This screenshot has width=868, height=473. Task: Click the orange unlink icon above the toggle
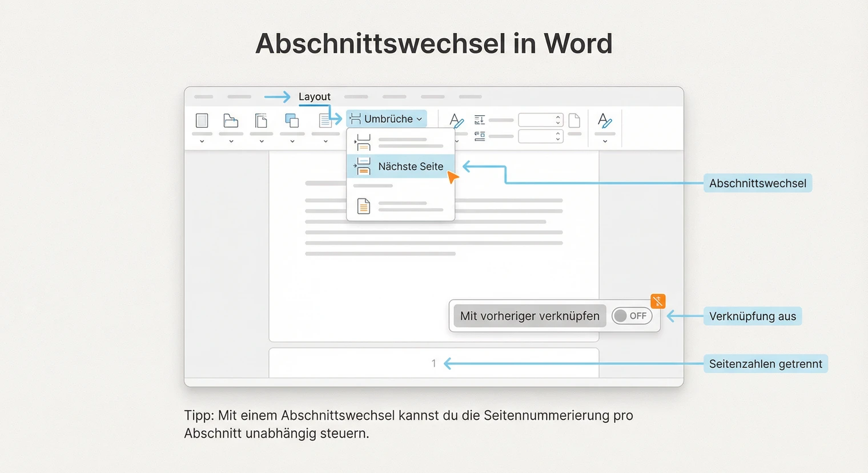pyautogui.click(x=658, y=301)
